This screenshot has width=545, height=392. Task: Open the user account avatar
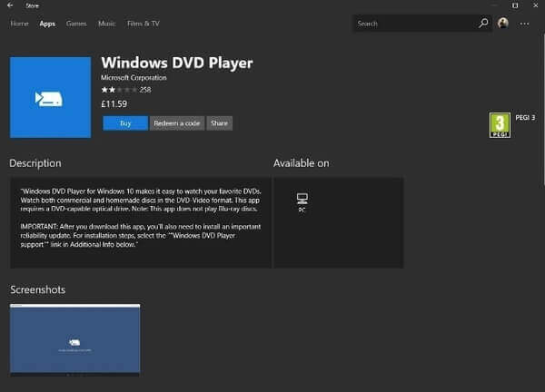point(503,24)
